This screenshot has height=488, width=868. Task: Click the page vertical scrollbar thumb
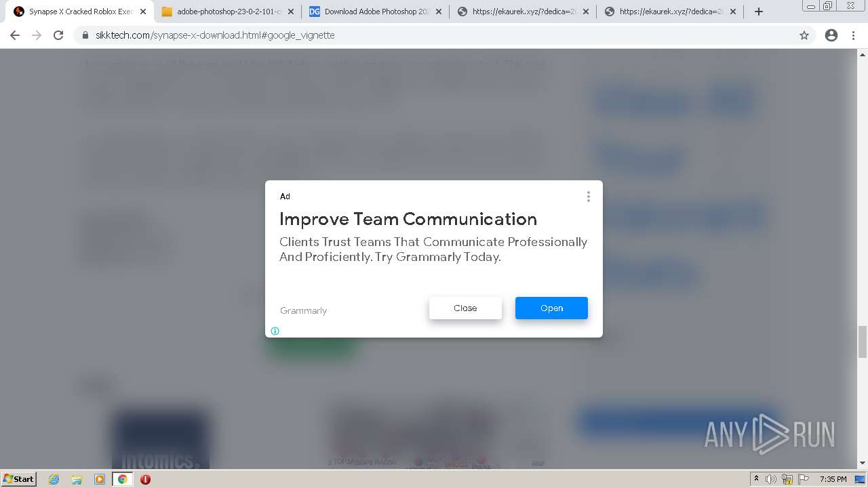click(x=863, y=341)
